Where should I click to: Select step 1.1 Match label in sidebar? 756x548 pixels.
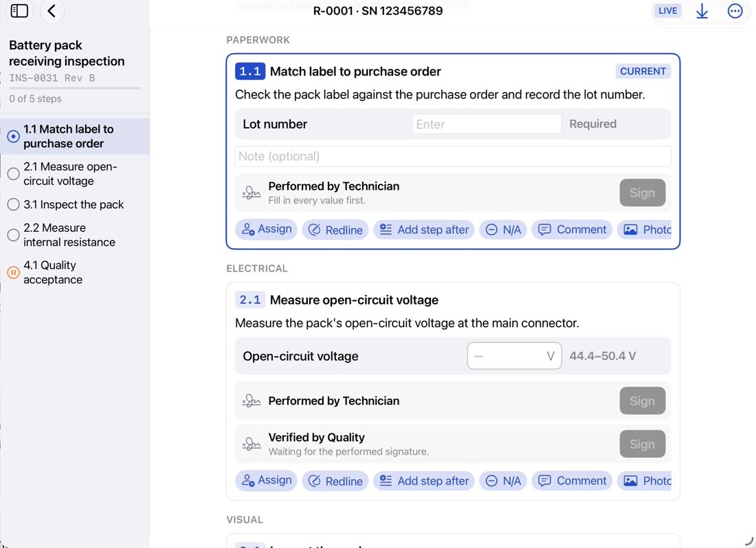point(75,137)
